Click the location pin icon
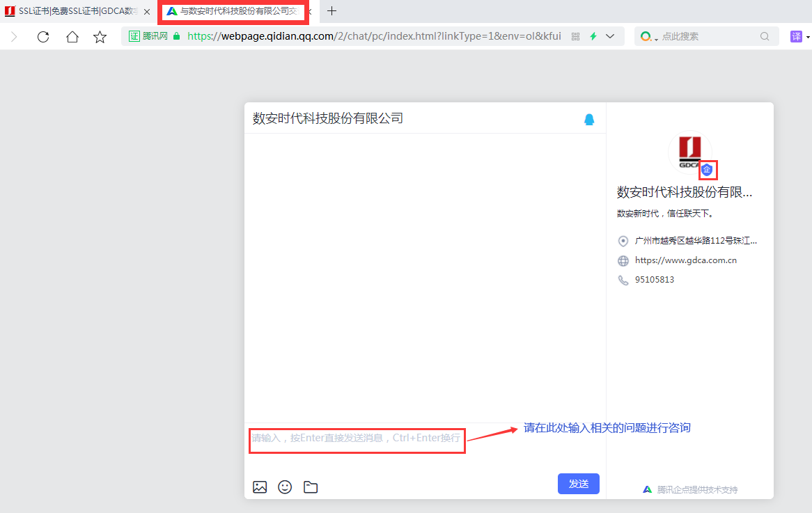The image size is (812, 513). (x=623, y=242)
